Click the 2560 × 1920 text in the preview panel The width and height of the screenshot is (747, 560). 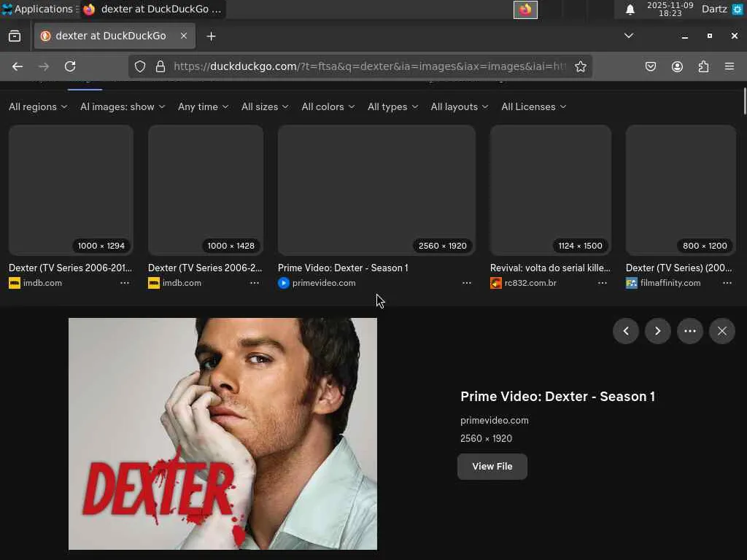(486, 438)
